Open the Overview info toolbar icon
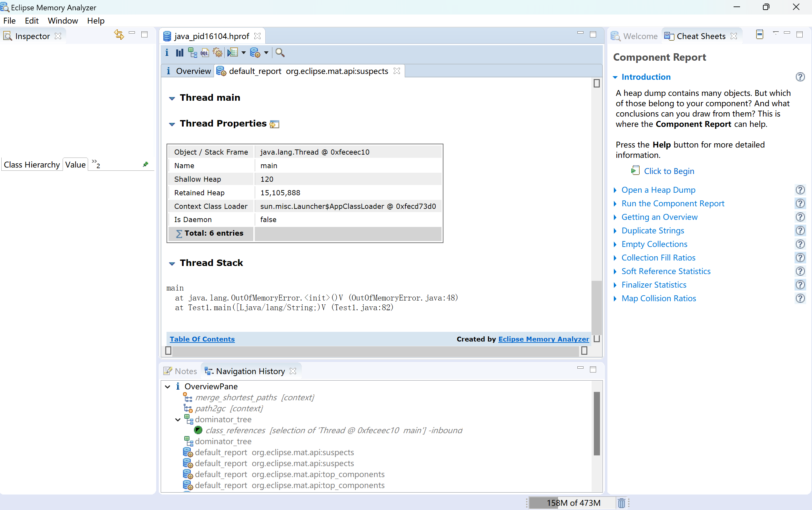The width and height of the screenshot is (812, 510). coord(167,53)
